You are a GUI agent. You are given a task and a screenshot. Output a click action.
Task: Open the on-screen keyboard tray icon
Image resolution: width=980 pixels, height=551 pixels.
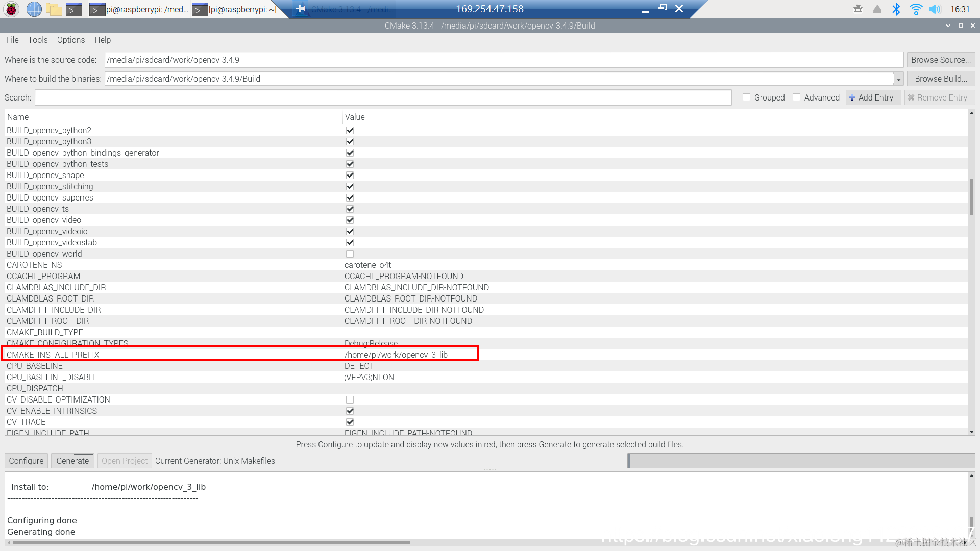857,9
